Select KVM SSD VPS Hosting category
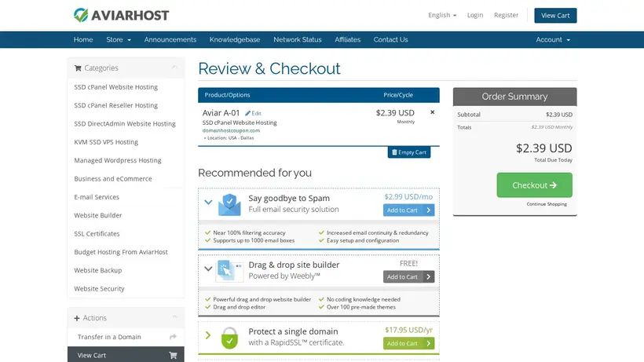 pos(106,142)
